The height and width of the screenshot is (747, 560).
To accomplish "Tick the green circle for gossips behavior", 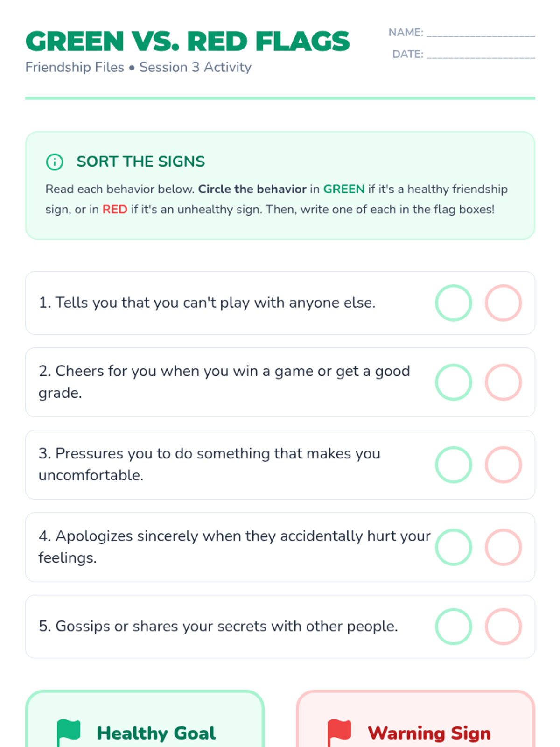I will point(453,627).
